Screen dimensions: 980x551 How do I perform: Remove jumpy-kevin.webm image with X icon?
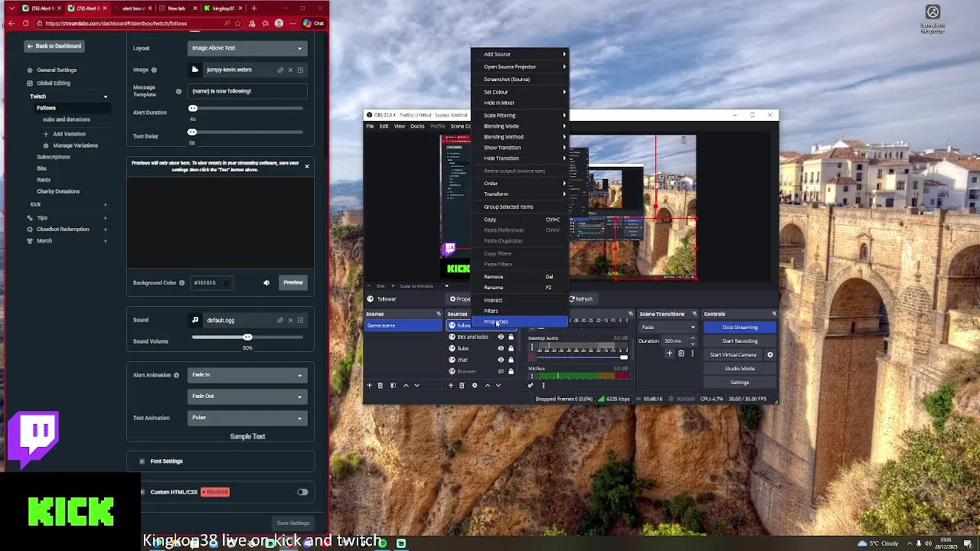pos(290,70)
